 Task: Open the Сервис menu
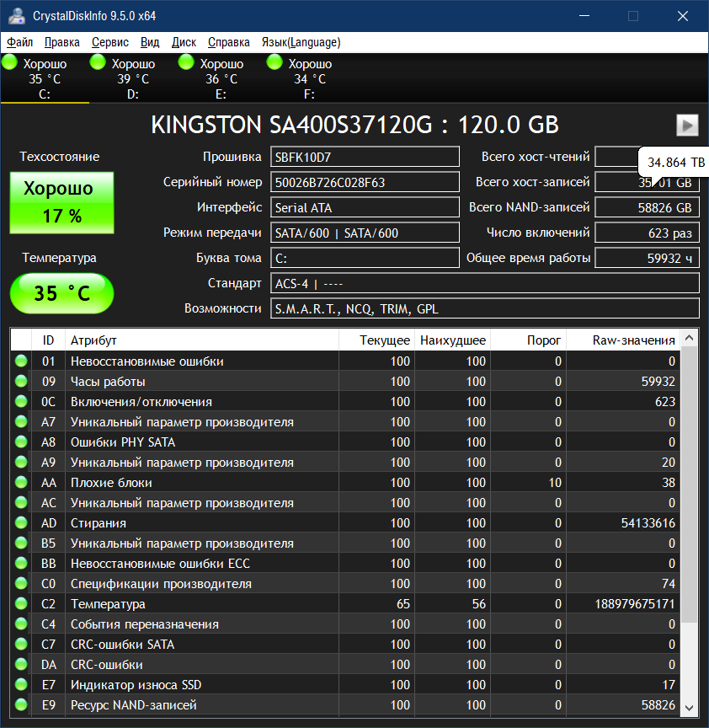[110, 43]
